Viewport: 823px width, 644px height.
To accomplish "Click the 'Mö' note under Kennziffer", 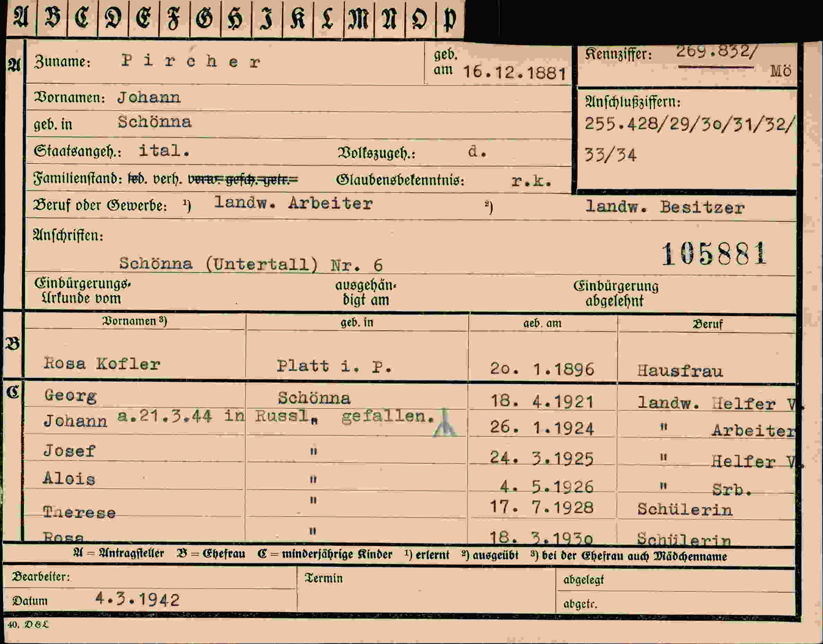I will (x=781, y=71).
